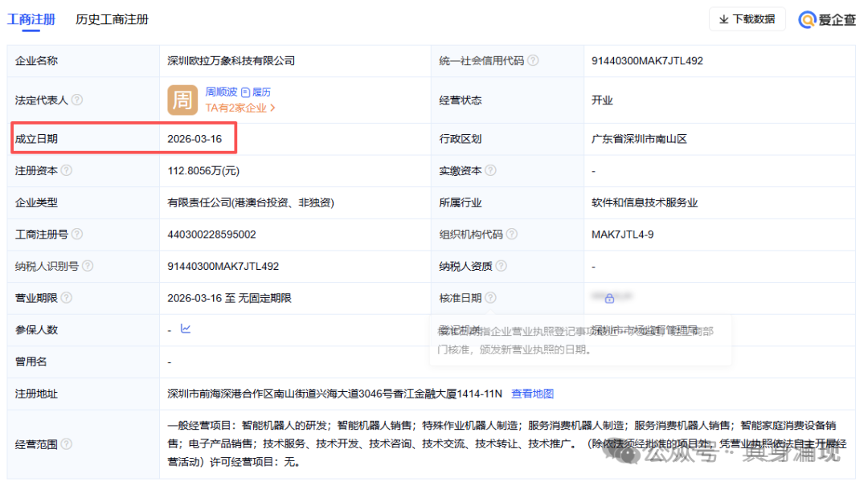Image resolution: width=868 pixels, height=486 pixels.
Task: Open the 历史工商注册 tab
Action: point(112,19)
